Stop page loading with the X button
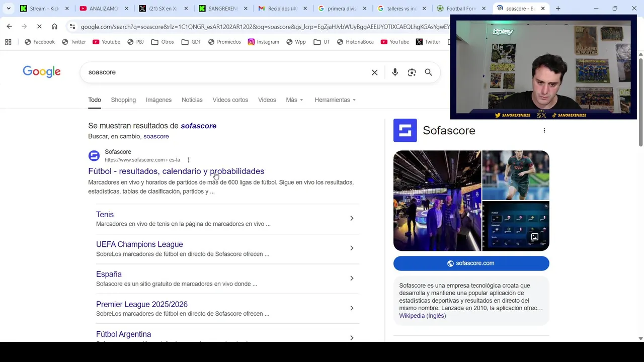This screenshot has width=644, height=362. click(x=39, y=26)
